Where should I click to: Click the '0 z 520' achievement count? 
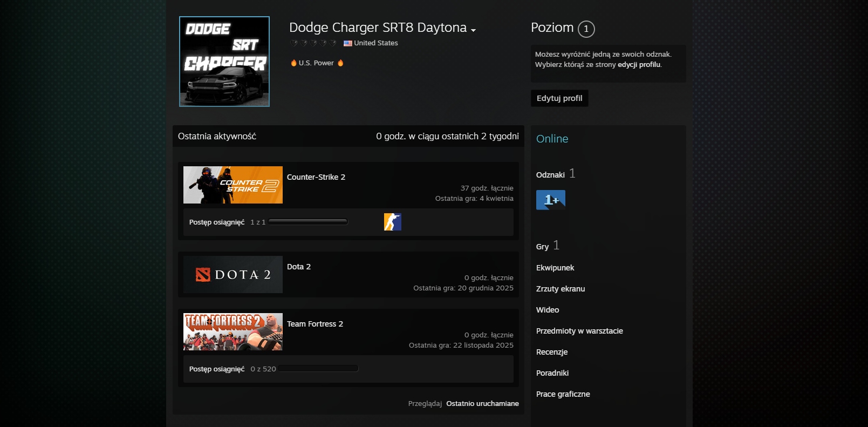click(263, 369)
